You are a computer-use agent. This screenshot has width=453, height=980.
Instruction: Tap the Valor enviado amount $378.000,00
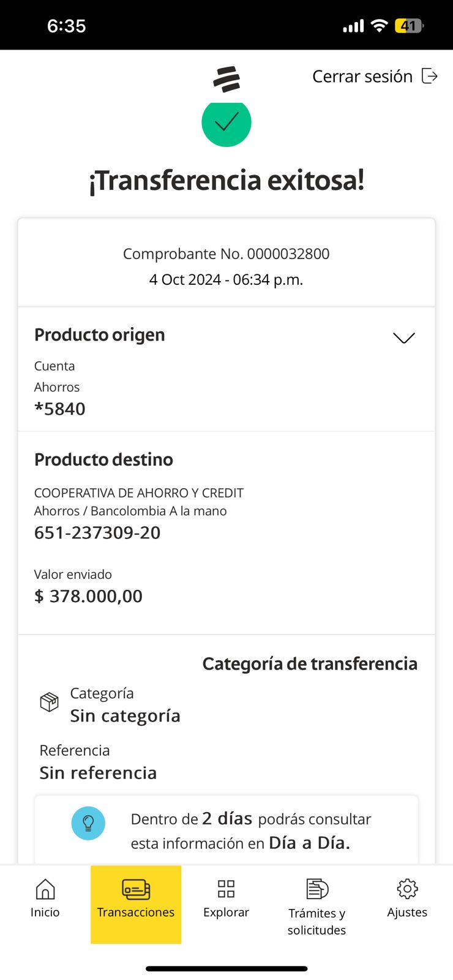point(88,596)
